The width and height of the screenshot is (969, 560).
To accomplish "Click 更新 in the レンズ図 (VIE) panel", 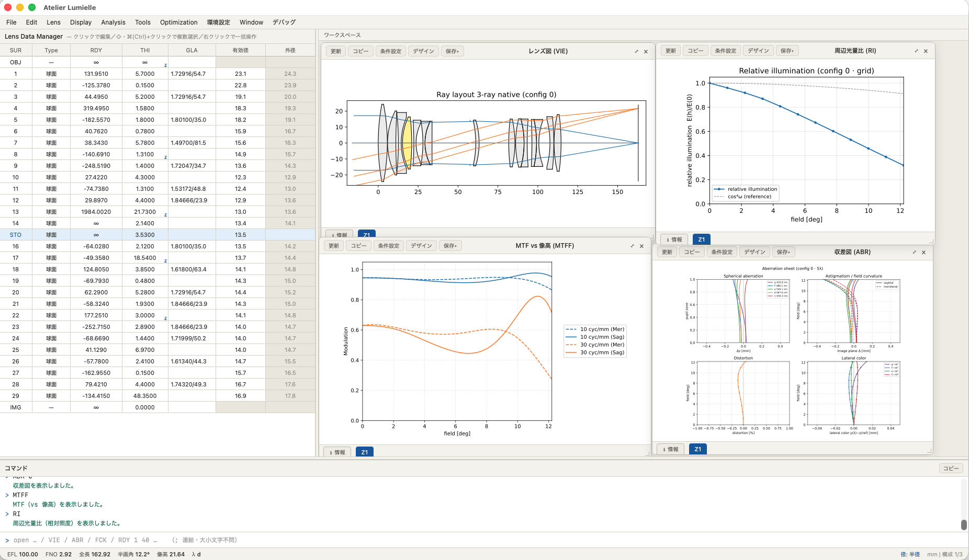I will point(336,51).
